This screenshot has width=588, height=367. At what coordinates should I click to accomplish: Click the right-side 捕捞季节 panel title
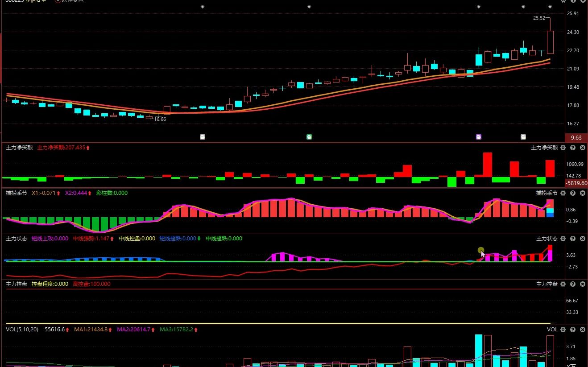[x=547, y=193]
